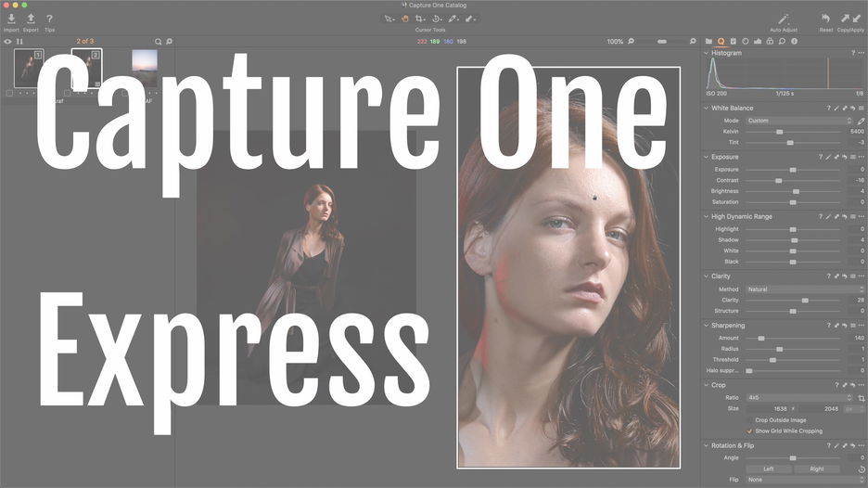Open the Exposure histogram tool tab
Image resolution: width=868 pixels, height=488 pixels.
758,41
